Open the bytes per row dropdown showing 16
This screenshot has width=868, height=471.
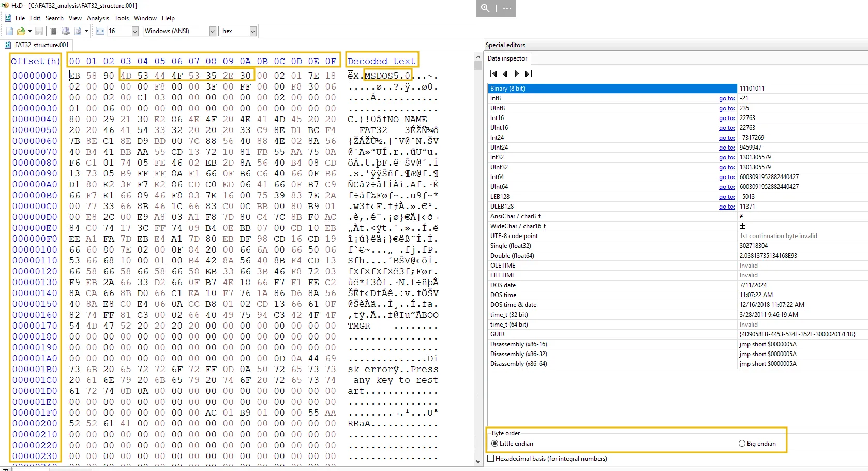[x=135, y=31]
